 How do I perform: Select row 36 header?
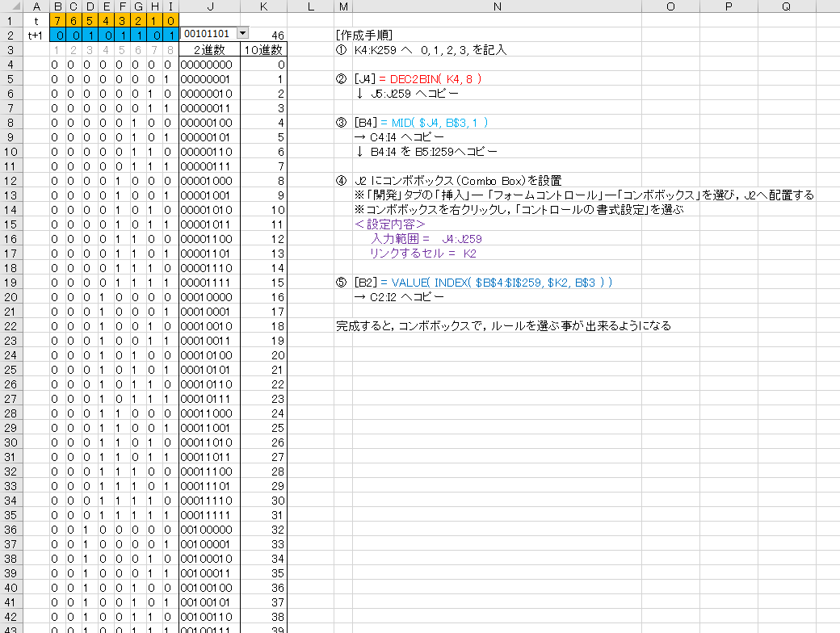pyautogui.click(x=10, y=530)
